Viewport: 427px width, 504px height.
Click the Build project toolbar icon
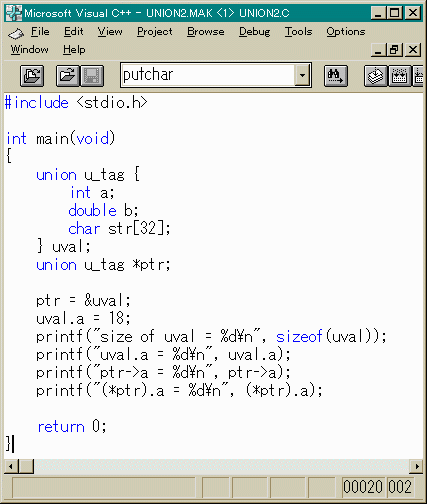click(x=399, y=76)
